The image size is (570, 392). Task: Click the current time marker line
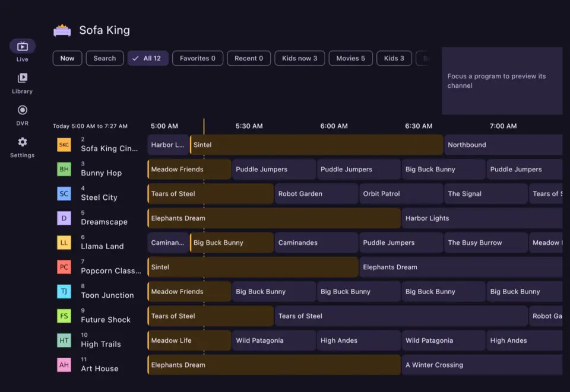tap(204, 126)
